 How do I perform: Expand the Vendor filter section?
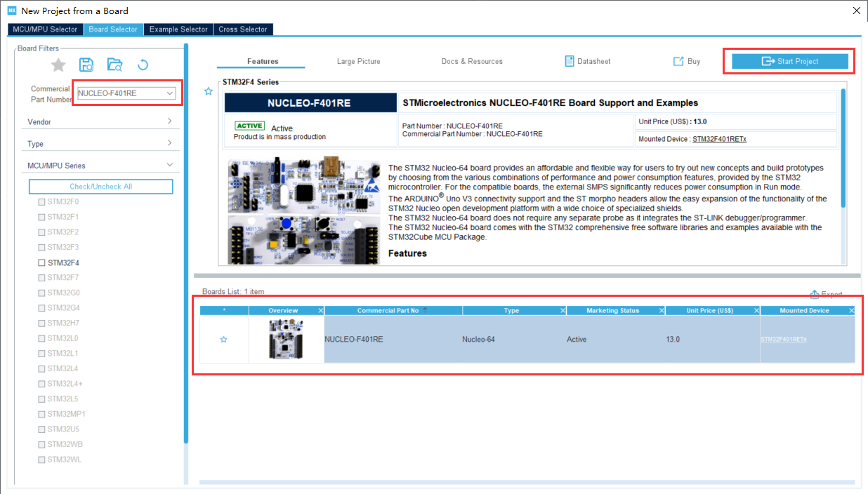coord(99,121)
